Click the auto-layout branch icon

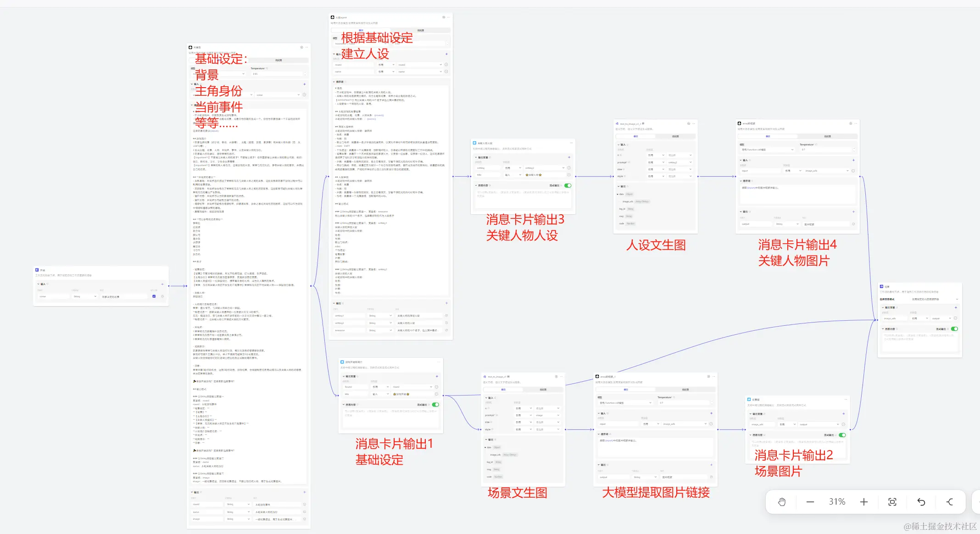pos(949,502)
